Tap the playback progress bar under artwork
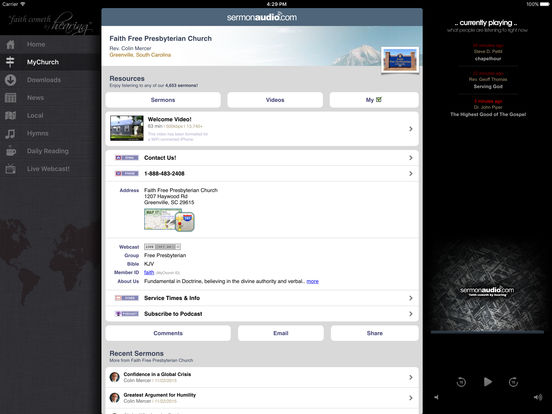Image resolution: width=552 pixels, height=414 pixels. (x=487, y=332)
